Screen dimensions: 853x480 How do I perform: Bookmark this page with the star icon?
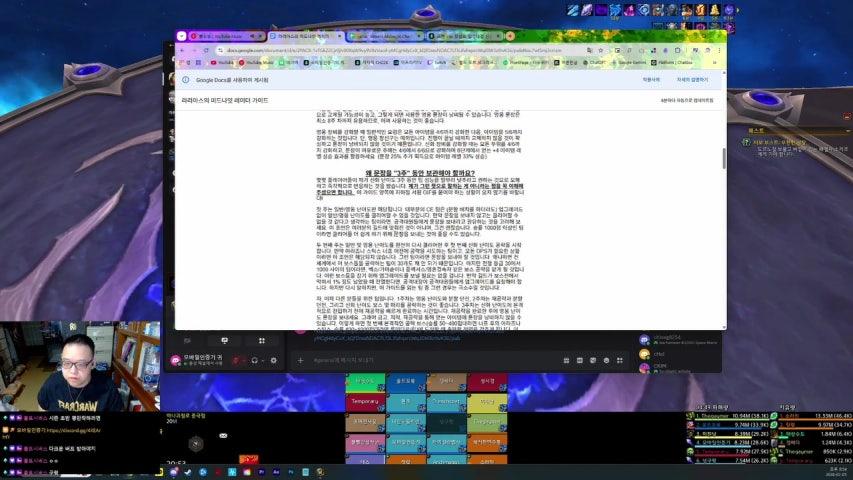coord(601,50)
